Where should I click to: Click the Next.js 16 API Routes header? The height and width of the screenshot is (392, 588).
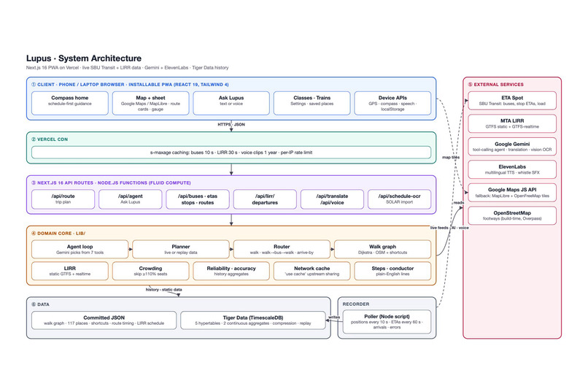tap(111, 182)
